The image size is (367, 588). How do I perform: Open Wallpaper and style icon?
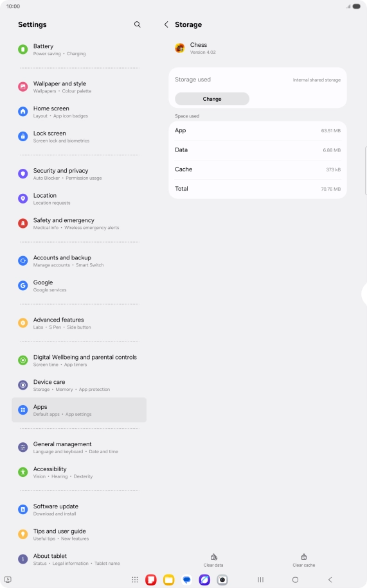pyautogui.click(x=23, y=87)
